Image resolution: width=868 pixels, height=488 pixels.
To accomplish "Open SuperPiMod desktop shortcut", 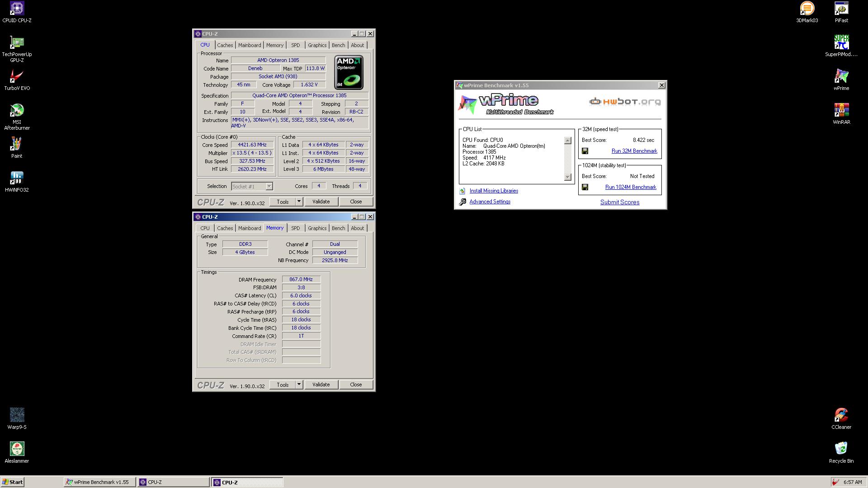I will (x=841, y=46).
